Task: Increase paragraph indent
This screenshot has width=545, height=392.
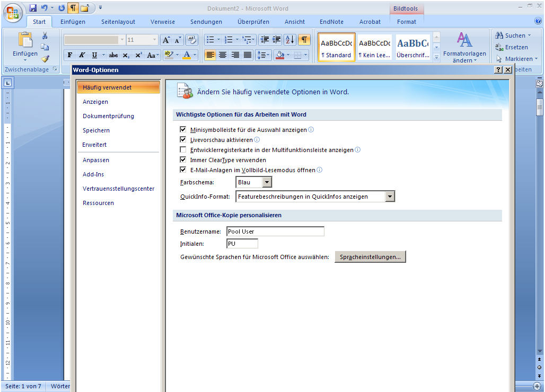Action: (x=276, y=40)
